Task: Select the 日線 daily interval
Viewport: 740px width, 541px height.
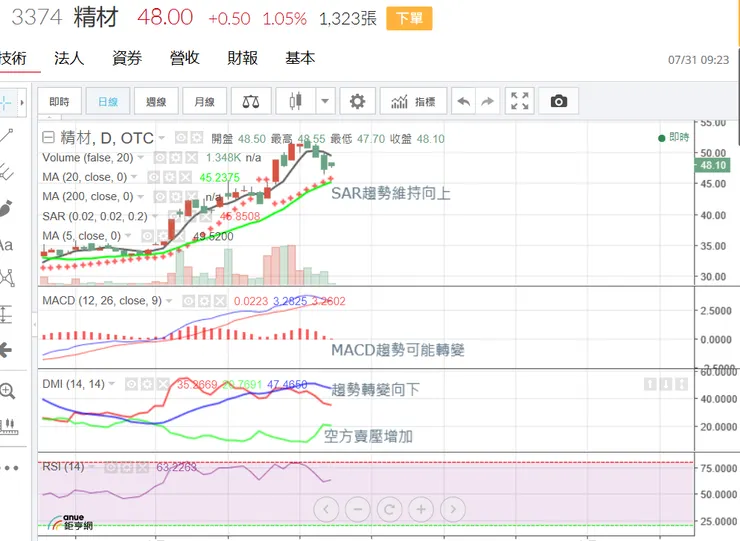Action: (108, 101)
